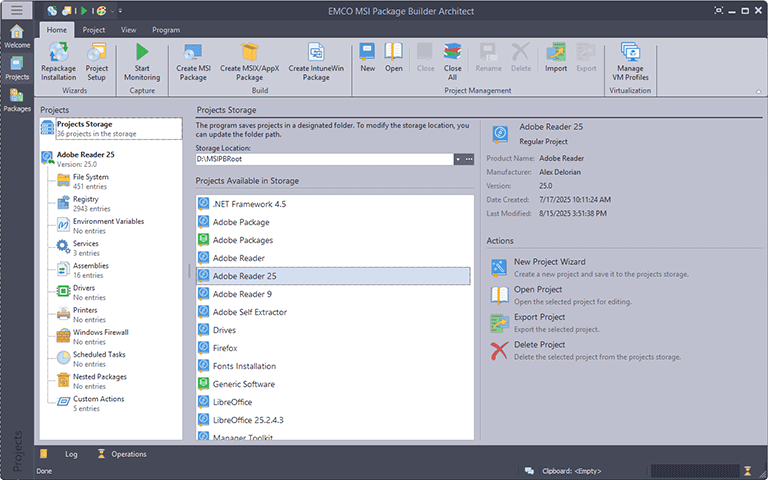Open the Packages sidebar view
Screen dimensions: 768x480
pyautogui.click(x=16, y=99)
